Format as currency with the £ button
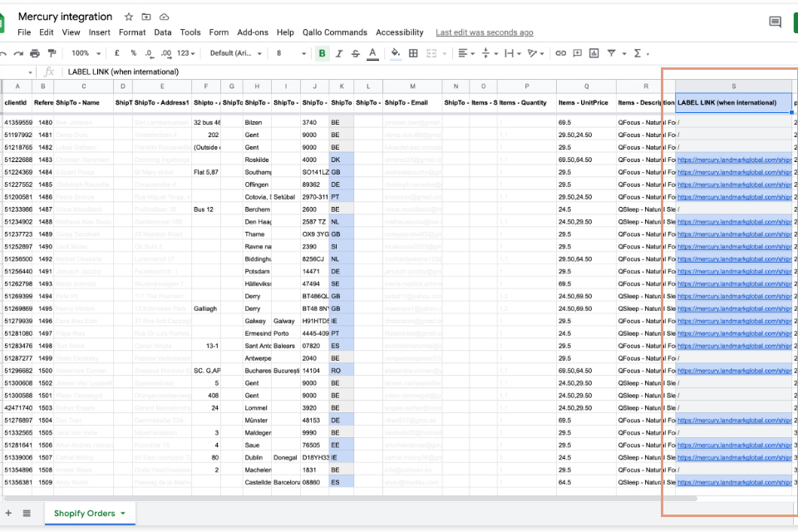The width and height of the screenshot is (798, 532). (x=117, y=53)
